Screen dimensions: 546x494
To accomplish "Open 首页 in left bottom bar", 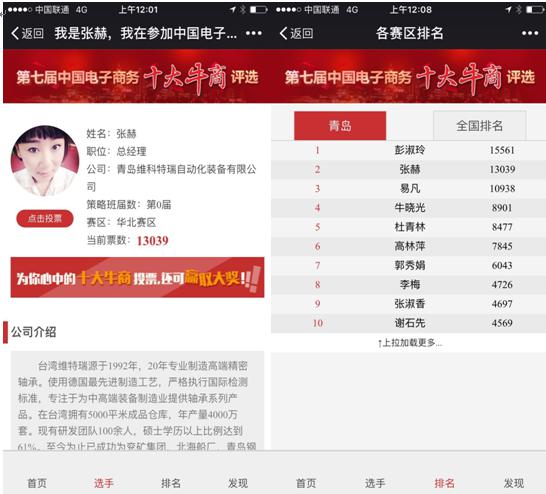I will [37, 483].
